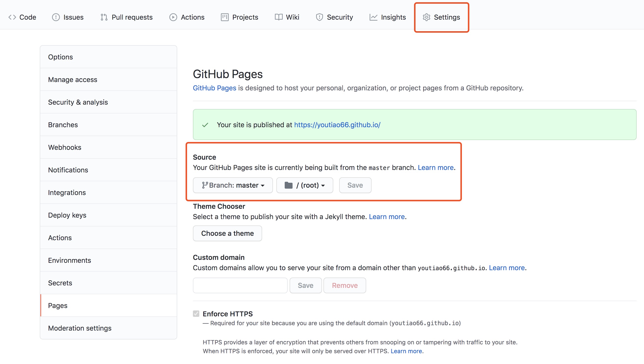Image resolution: width=644 pixels, height=364 pixels.
Task: Click the Wiki book icon
Action: 279,17
